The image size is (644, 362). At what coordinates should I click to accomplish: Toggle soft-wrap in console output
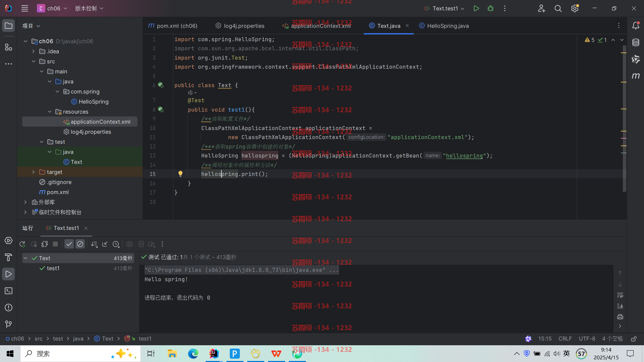coord(620,295)
